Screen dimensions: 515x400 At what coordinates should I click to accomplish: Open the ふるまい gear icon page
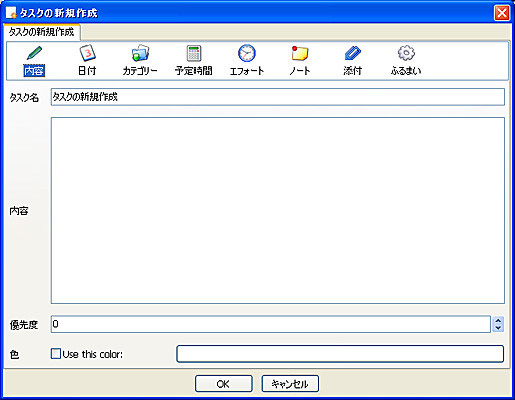point(406,53)
